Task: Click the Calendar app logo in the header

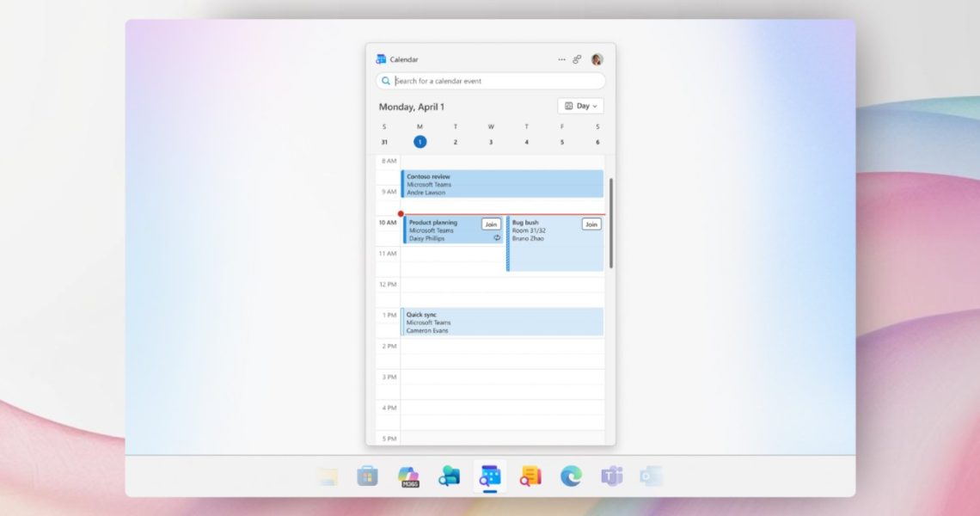Action: point(381,59)
